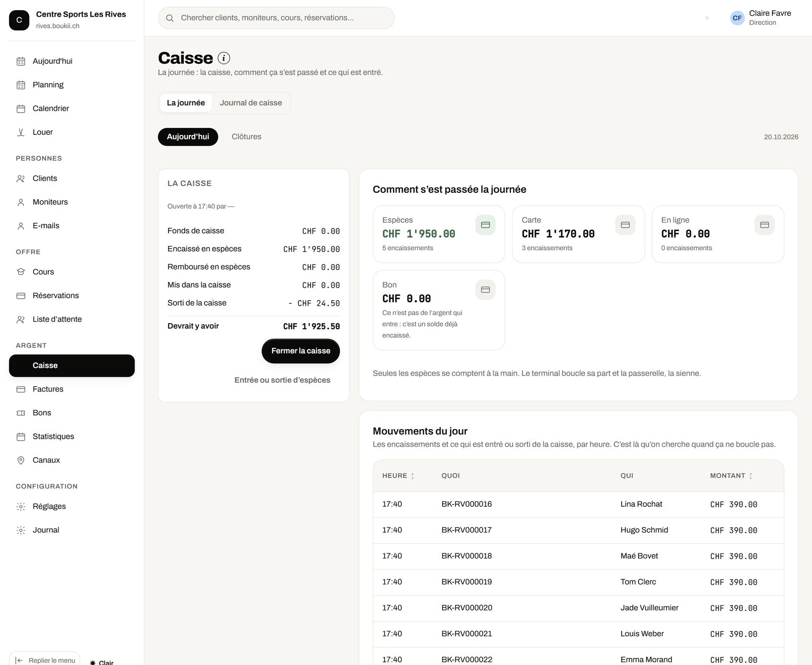Switch to the Journal de caisse tab
The height and width of the screenshot is (665, 812).
[251, 103]
